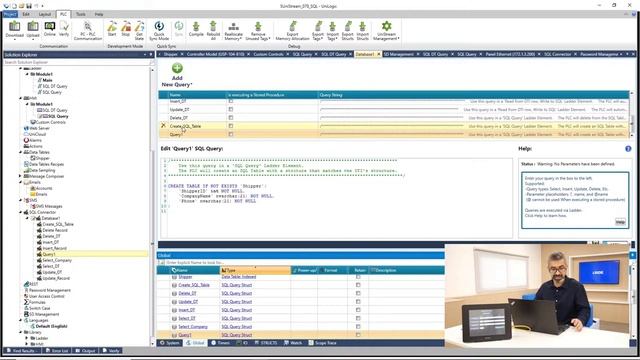Open Data Sampling in Solution Explorer
The width and height of the screenshot is (640, 360).
click(42, 170)
